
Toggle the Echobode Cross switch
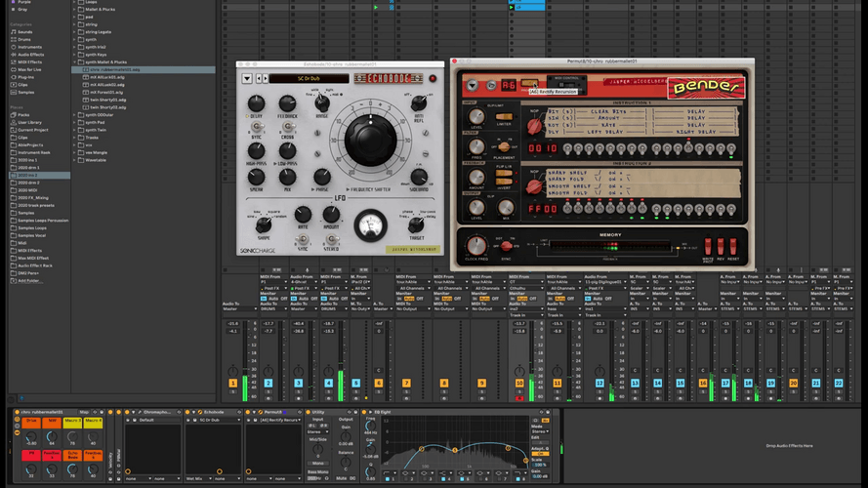(287, 127)
